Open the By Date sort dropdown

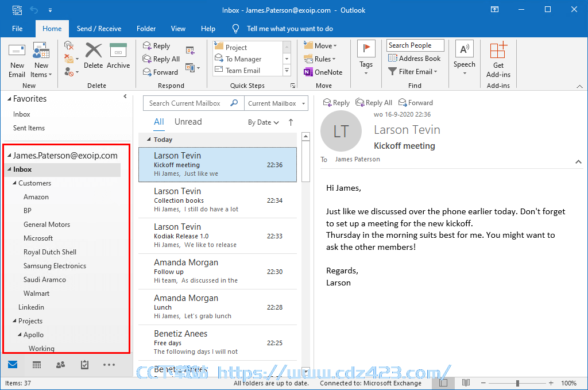pyautogui.click(x=263, y=122)
